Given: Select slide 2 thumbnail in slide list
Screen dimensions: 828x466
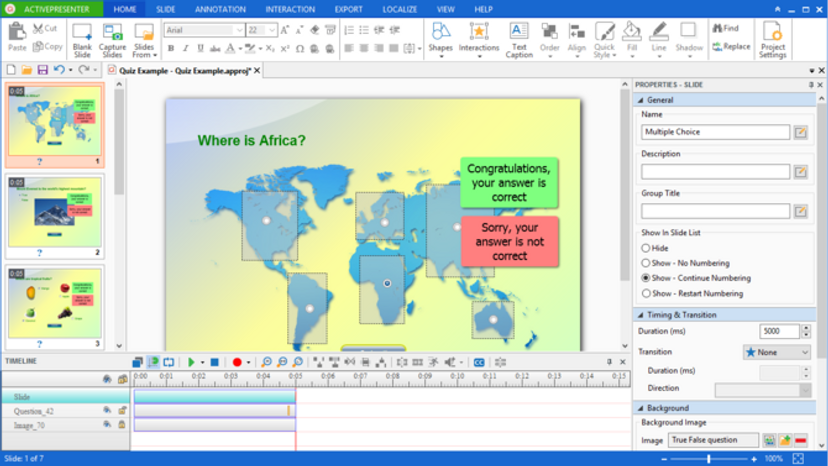Looking at the screenshot, I should 55,212.
